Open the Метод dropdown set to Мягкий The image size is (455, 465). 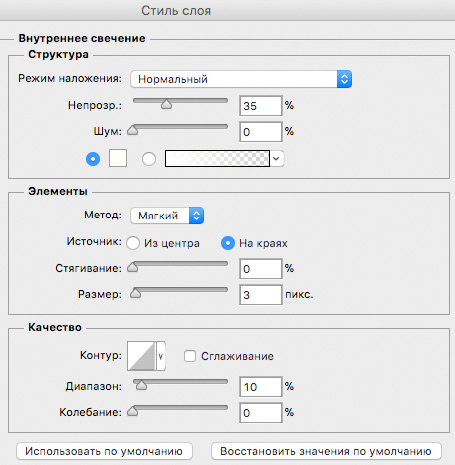point(167,216)
